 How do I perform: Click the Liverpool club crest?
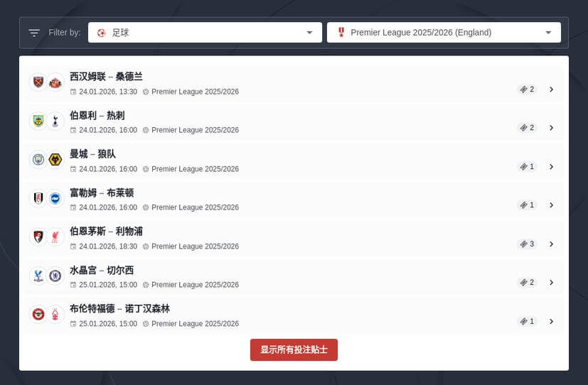click(55, 237)
